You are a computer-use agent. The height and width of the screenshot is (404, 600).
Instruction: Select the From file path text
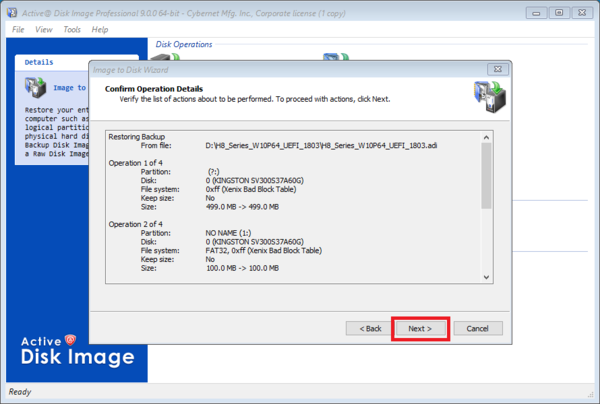click(x=321, y=145)
